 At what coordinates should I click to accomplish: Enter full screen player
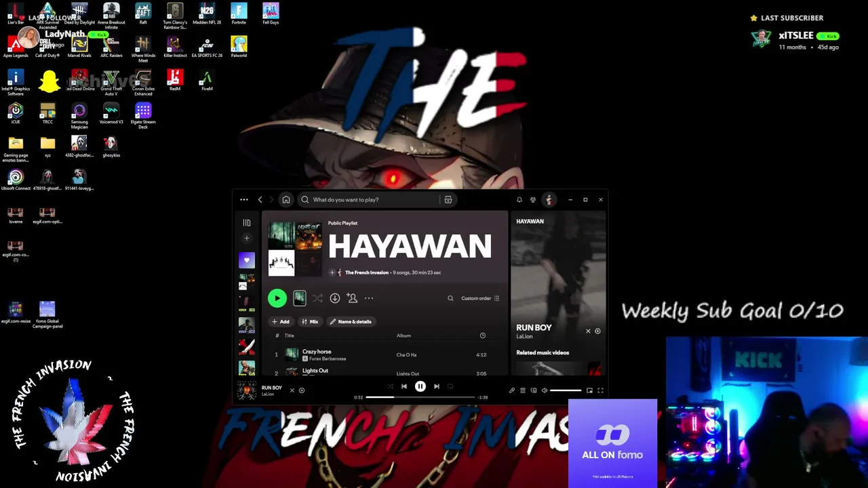(x=600, y=390)
